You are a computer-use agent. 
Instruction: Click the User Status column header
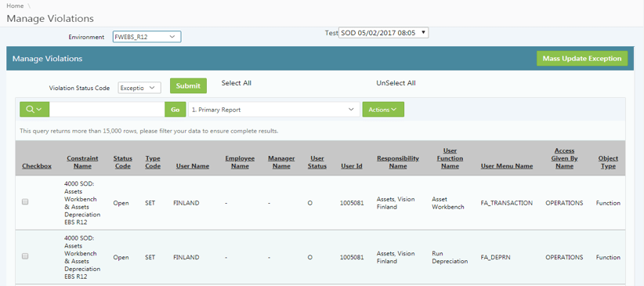(317, 162)
